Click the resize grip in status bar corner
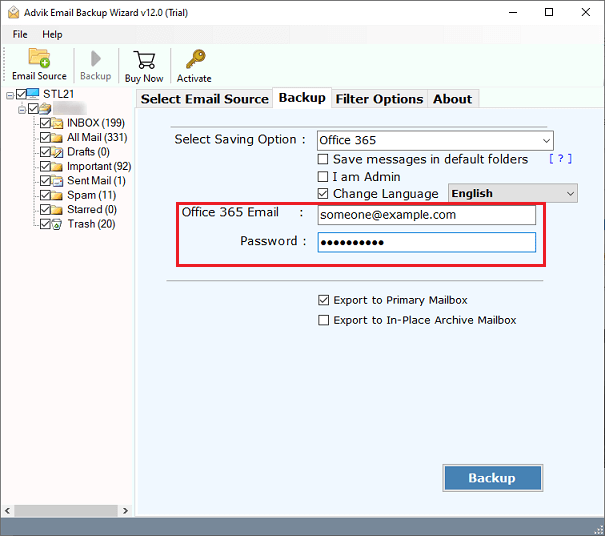Viewport: 605px width, 536px height. click(599, 530)
